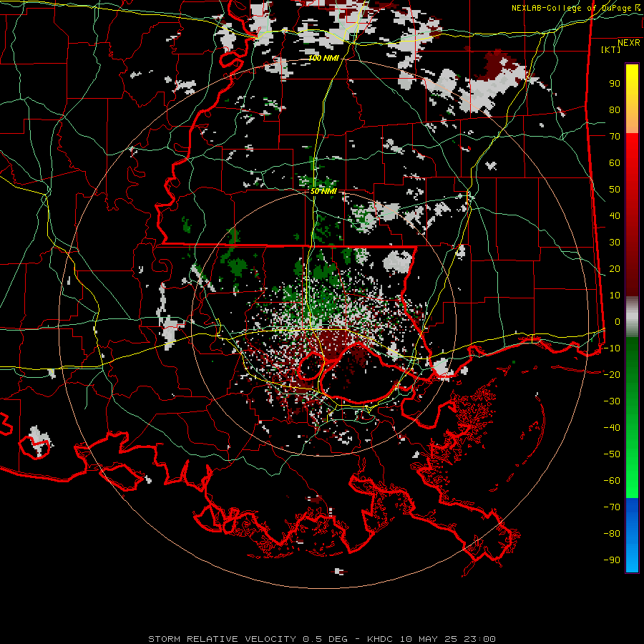Click the 60 value on the color scale
The height and width of the screenshot is (644, 644).
(x=615, y=163)
